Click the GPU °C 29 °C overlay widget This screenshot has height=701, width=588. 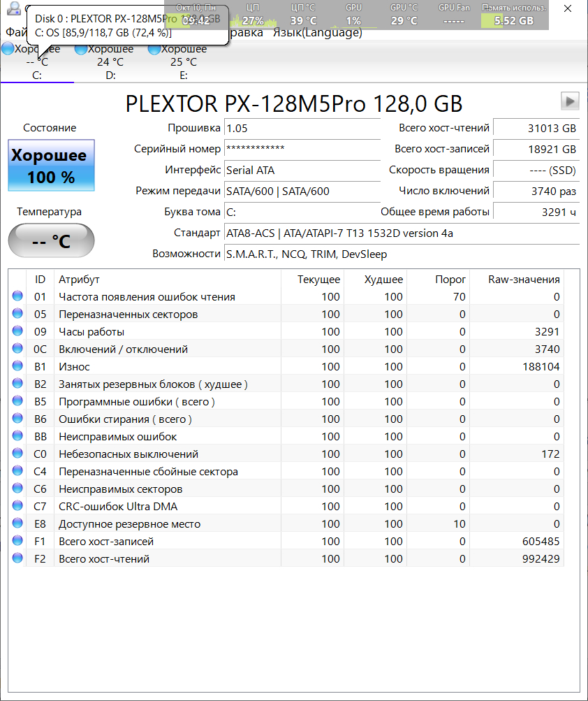[404, 15]
